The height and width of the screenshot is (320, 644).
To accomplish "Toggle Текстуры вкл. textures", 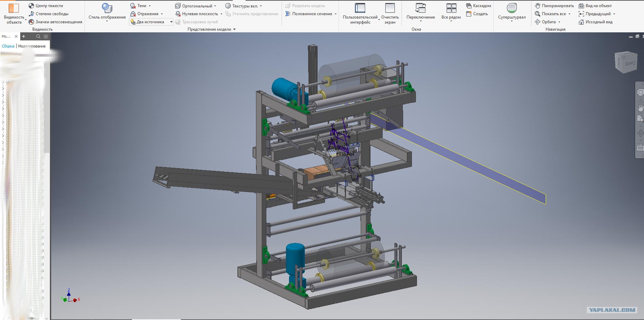I will [x=241, y=6].
